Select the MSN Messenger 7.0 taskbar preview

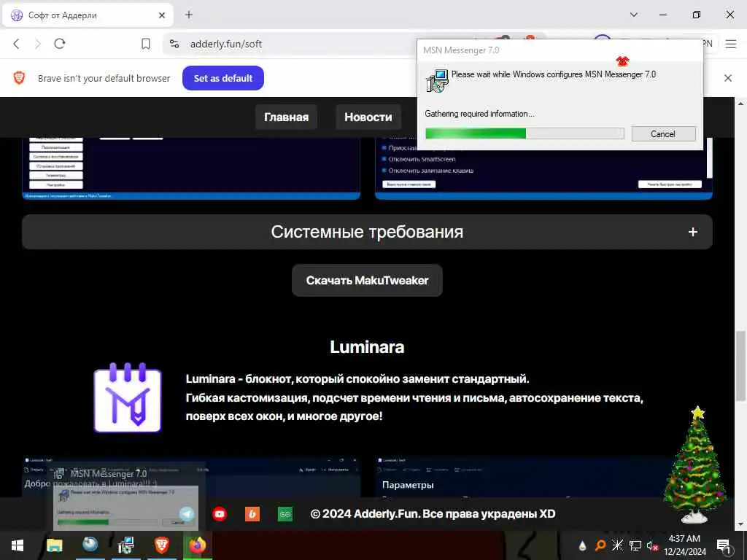125,497
